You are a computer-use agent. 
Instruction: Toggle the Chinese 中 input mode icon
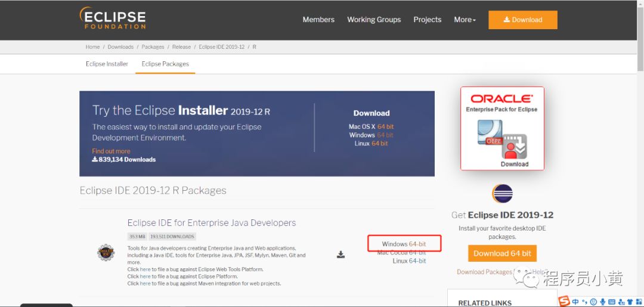click(575, 302)
